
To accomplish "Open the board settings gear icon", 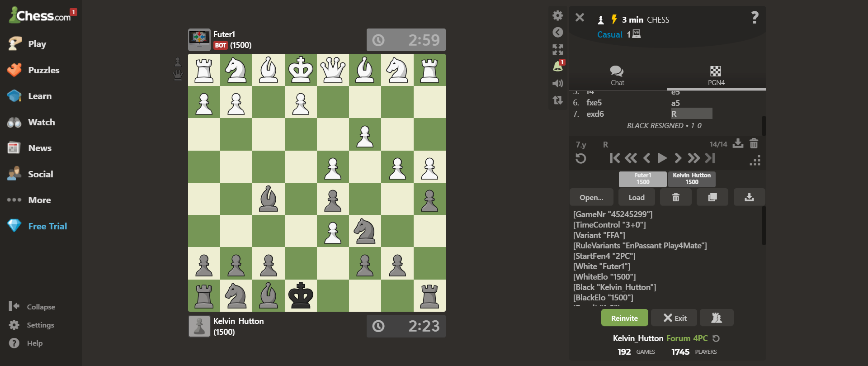I will pos(558,15).
